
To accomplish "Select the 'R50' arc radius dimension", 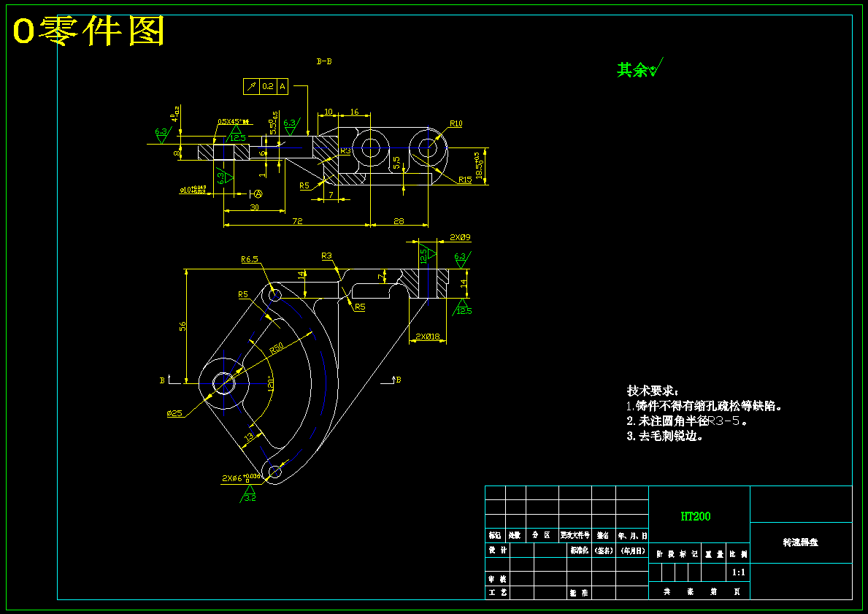I will tap(276, 348).
